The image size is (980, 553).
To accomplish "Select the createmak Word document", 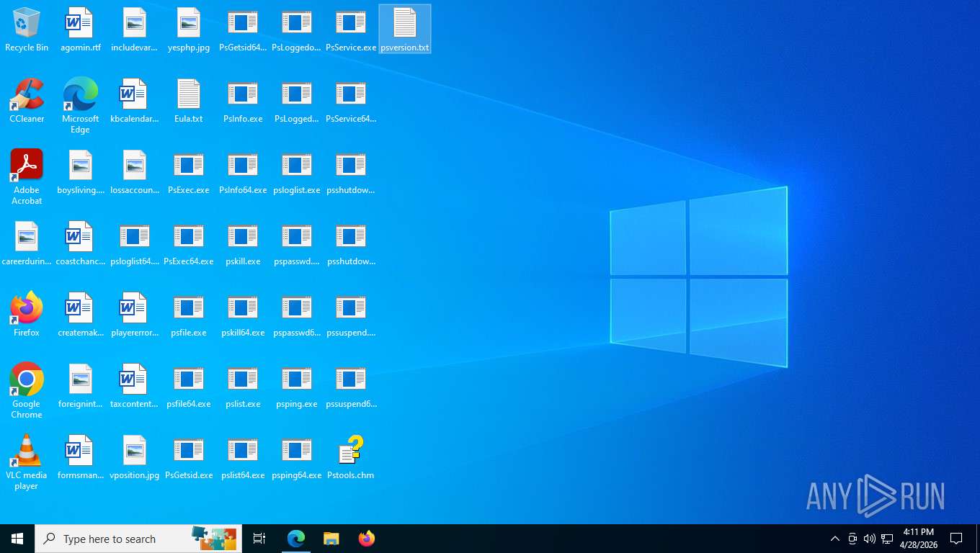I will [x=80, y=315].
